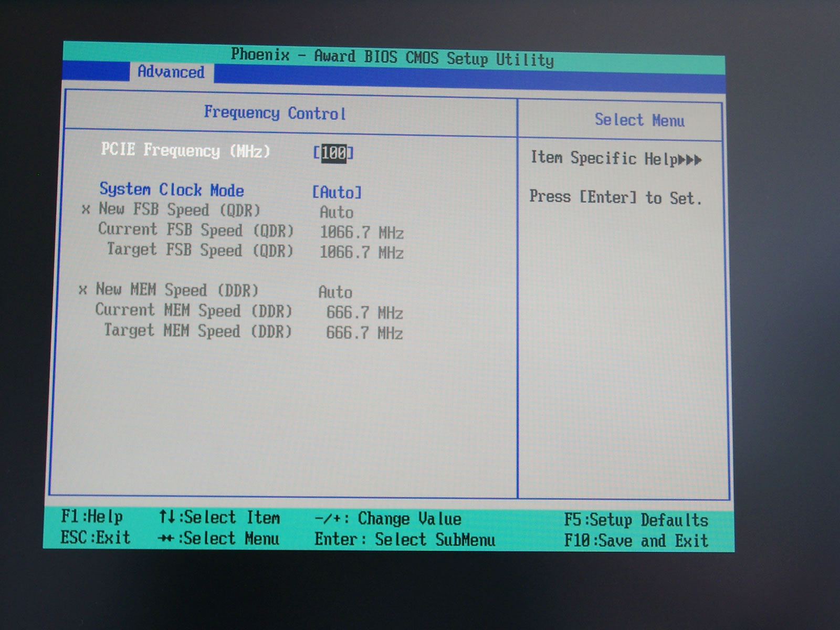Click the Target MEM Speed 666.7 MHz value
This screenshot has height=630, width=840.
(x=364, y=333)
